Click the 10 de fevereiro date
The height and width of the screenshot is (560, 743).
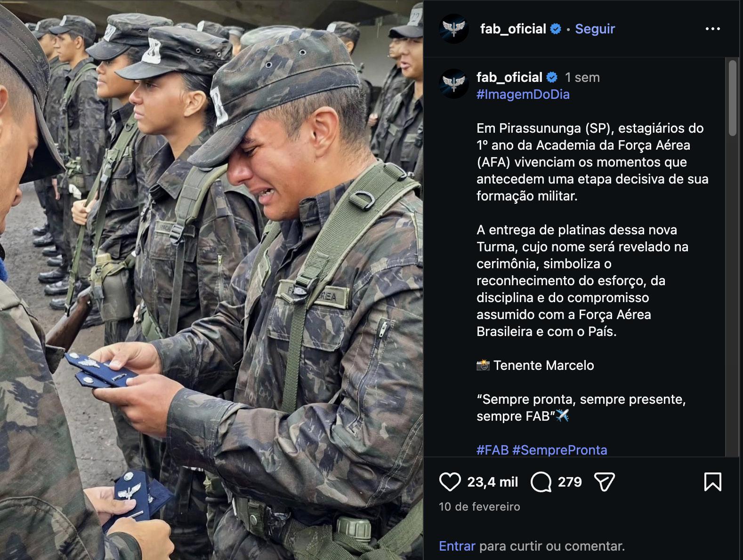(x=479, y=506)
